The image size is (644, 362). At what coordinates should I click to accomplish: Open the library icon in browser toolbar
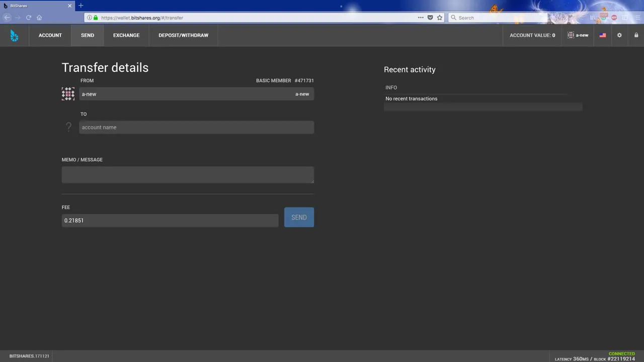tap(593, 18)
